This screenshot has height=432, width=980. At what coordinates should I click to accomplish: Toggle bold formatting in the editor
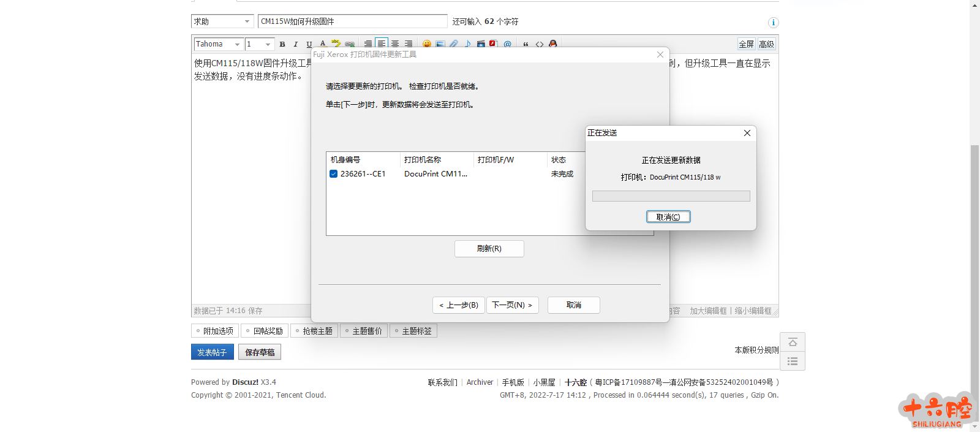(282, 44)
